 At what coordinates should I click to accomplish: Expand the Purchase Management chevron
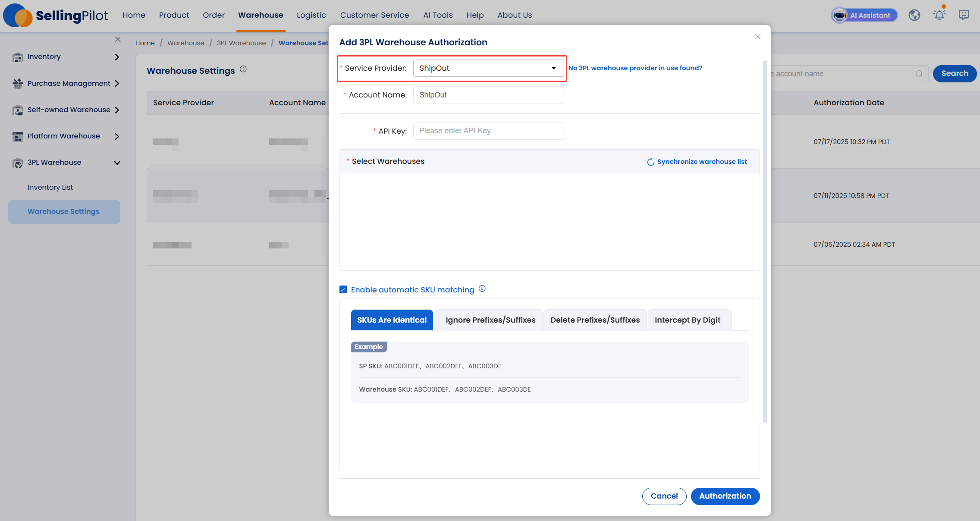[x=117, y=84]
